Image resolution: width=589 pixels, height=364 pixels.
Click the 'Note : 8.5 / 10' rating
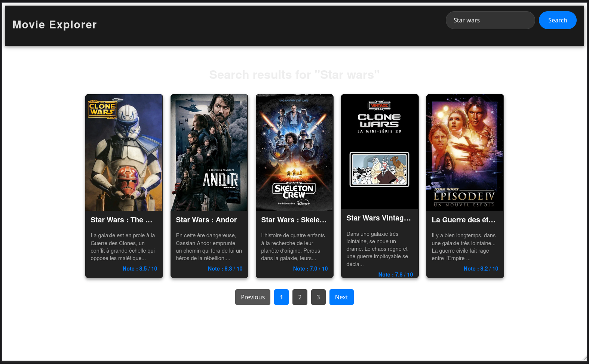pyautogui.click(x=140, y=269)
